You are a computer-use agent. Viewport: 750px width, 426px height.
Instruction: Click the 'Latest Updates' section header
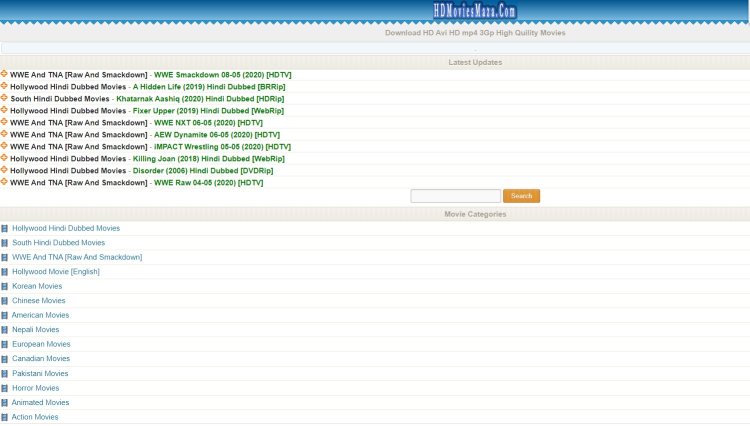(475, 63)
